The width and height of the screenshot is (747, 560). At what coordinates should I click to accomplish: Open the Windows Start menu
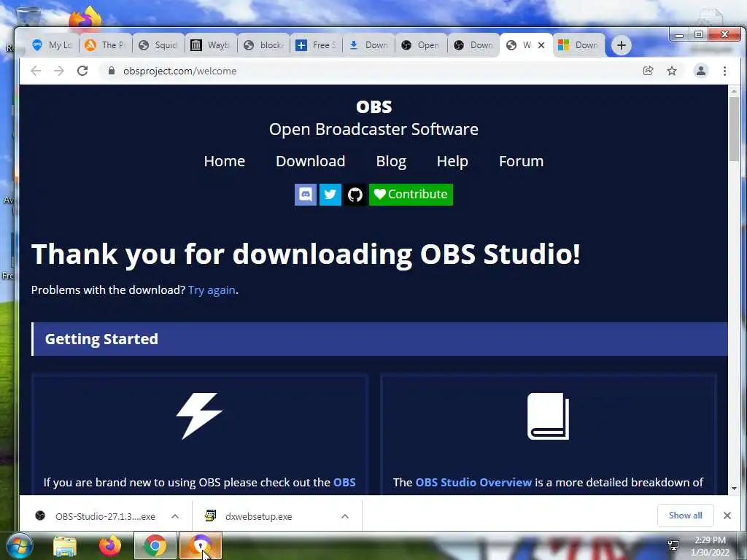click(19, 545)
